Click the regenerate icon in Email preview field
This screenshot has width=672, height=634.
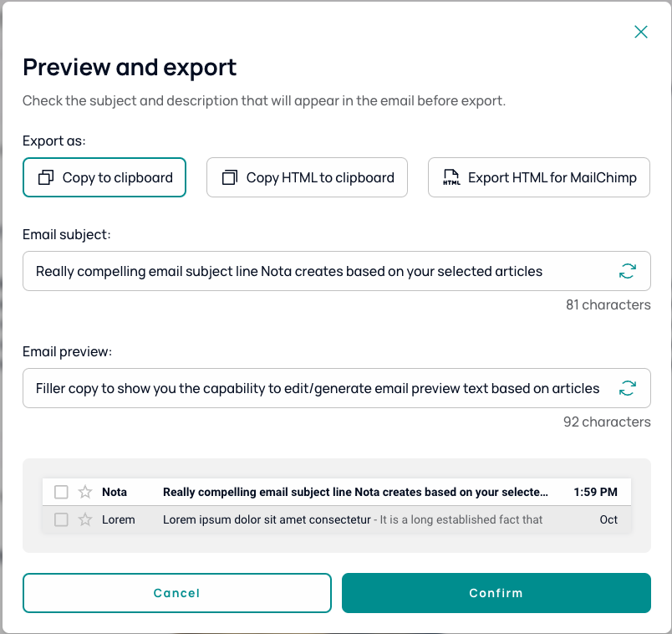[627, 388]
